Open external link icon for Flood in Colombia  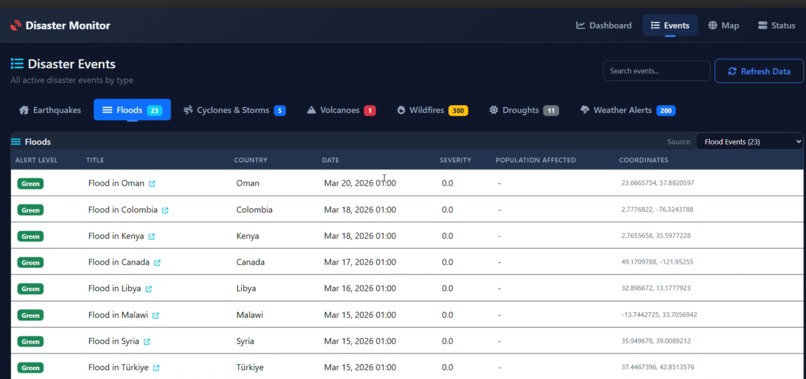pyautogui.click(x=165, y=210)
